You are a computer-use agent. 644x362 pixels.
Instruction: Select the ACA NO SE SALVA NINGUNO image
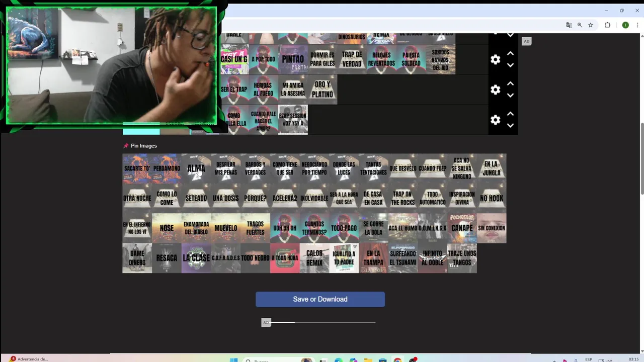pyautogui.click(x=462, y=168)
